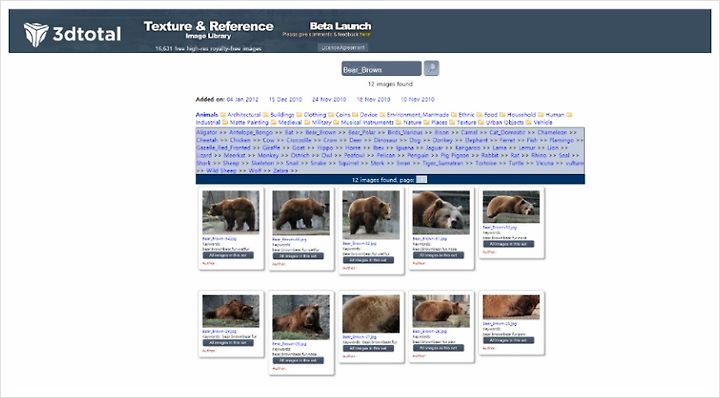Screen dimensions: 720x398
Task: Open thumbnail of bear close-up face resting
Action: pos(441,213)
